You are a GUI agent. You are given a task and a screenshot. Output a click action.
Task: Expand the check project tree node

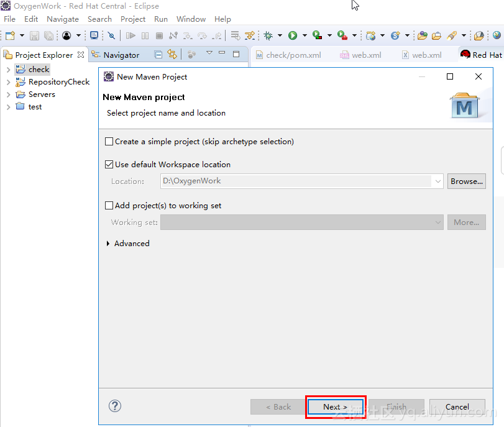pos(8,70)
